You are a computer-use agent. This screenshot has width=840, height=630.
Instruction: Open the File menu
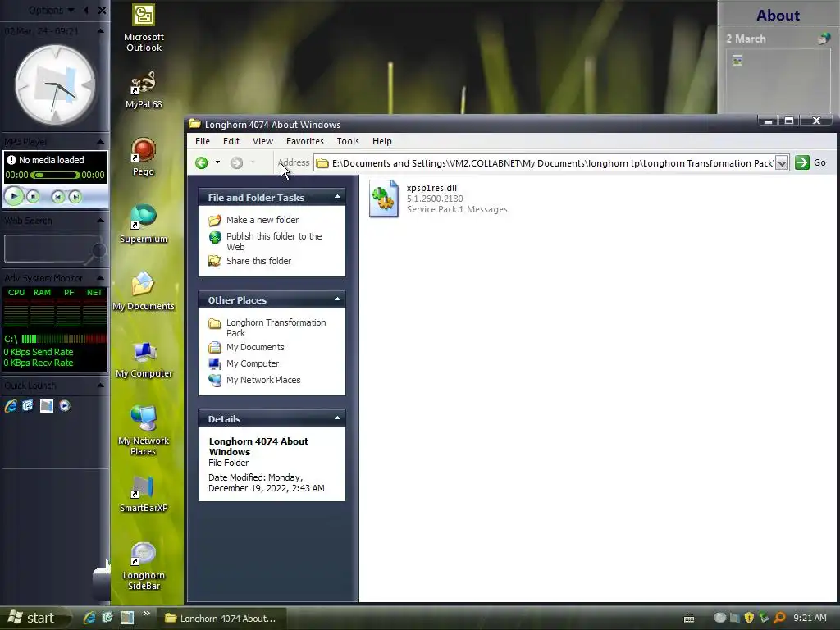(x=203, y=141)
